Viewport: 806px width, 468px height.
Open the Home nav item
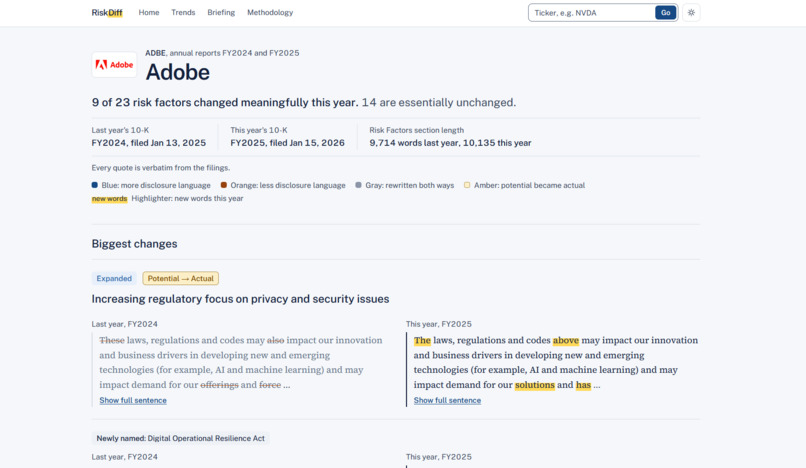point(149,12)
